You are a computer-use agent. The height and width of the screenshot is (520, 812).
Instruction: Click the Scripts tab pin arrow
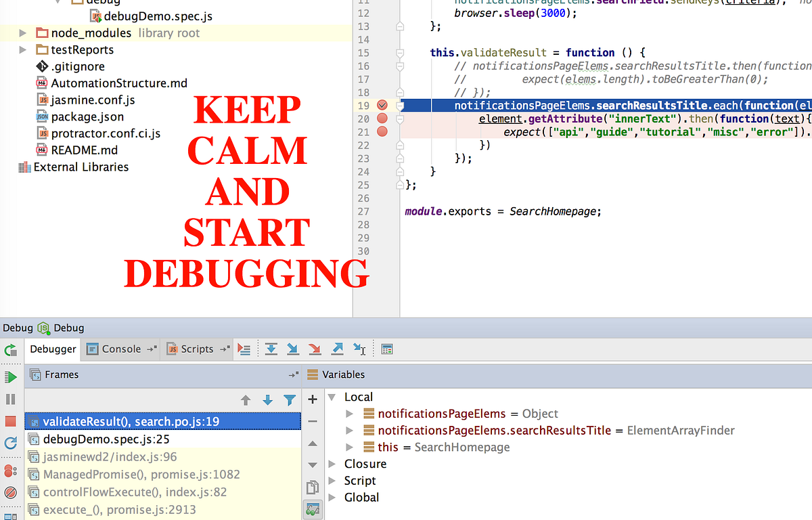(224, 349)
